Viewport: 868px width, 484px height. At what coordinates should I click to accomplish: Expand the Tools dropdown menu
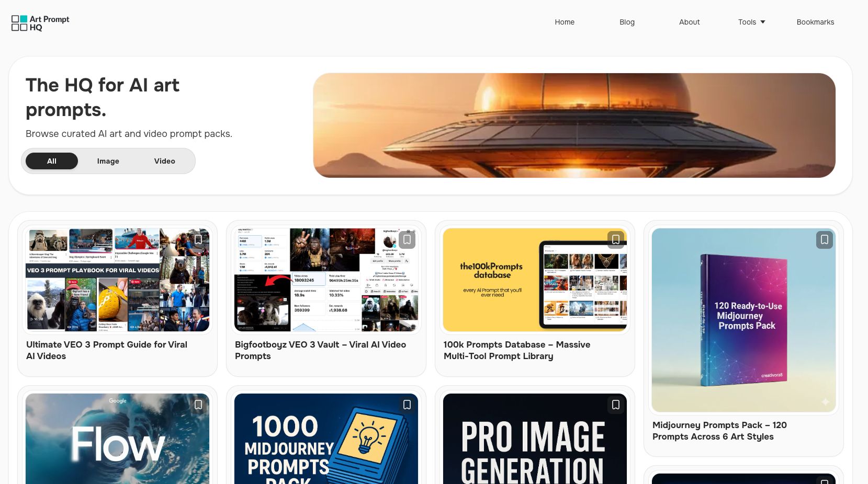coord(752,22)
